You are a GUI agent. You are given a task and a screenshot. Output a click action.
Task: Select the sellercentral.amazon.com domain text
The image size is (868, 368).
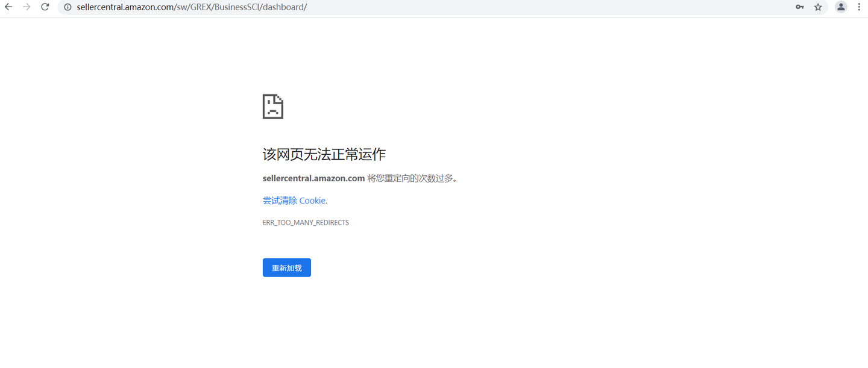(313, 178)
